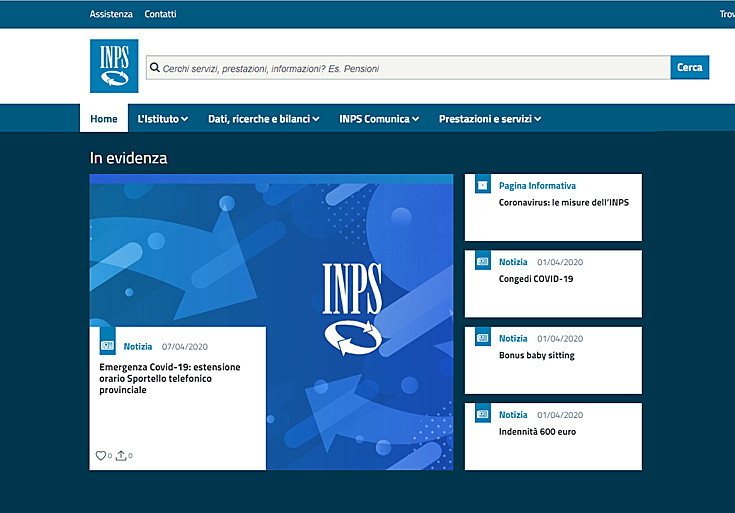Open the Assistenza link
This screenshot has width=735, height=513.
click(111, 14)
